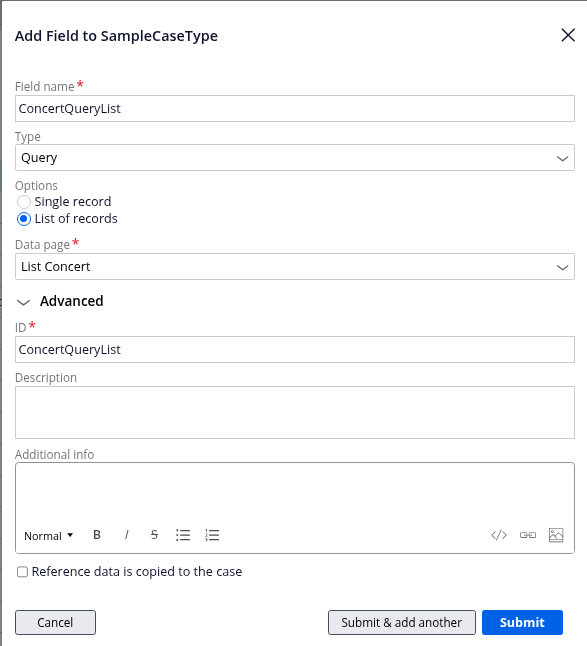This screenshot has width=587, height=646.
Task: Cancel adding the field
Action: pos(55,622)
